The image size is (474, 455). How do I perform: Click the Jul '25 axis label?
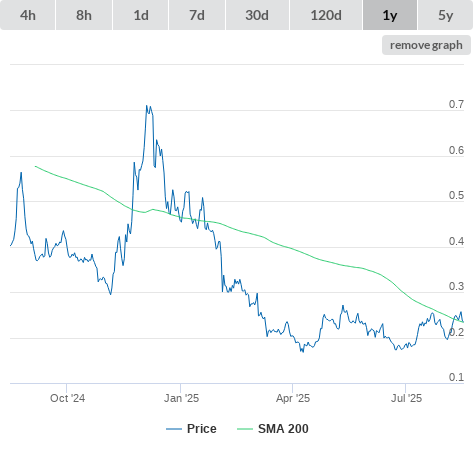[x=406, y=398]
